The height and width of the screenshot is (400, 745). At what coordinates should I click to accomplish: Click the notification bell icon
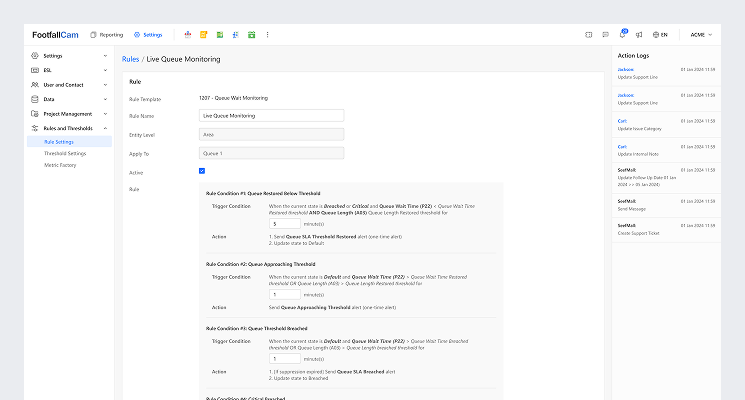pos(622,35)
